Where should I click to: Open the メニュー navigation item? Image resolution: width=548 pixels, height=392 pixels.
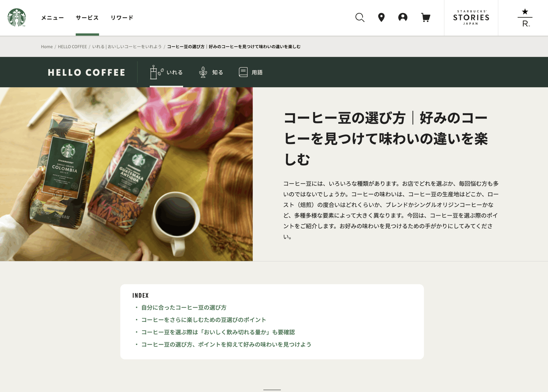(x=52, y=17)
